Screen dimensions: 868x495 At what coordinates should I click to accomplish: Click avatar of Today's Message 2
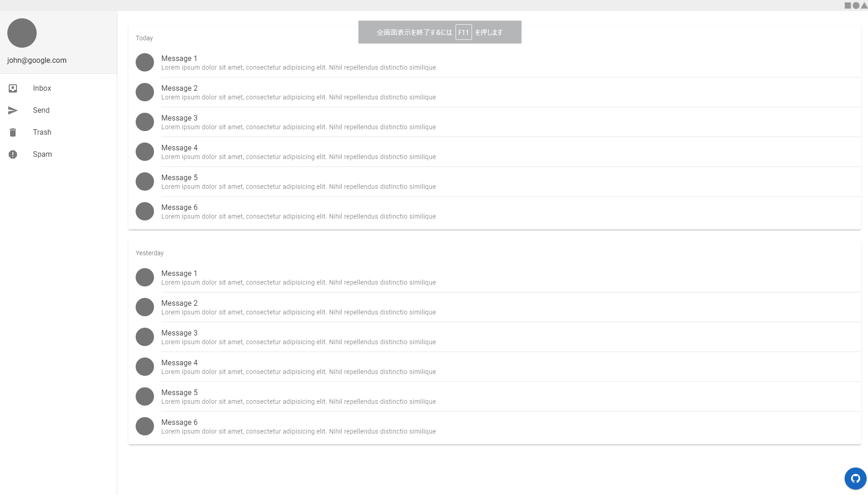[145, 92]
